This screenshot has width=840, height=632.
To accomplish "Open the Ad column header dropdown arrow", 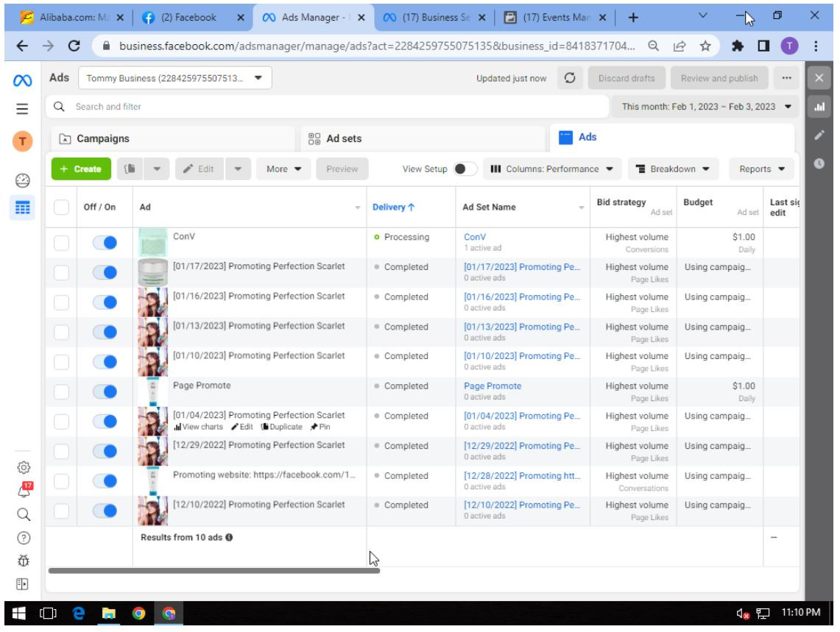I will [x=358, y=207].
